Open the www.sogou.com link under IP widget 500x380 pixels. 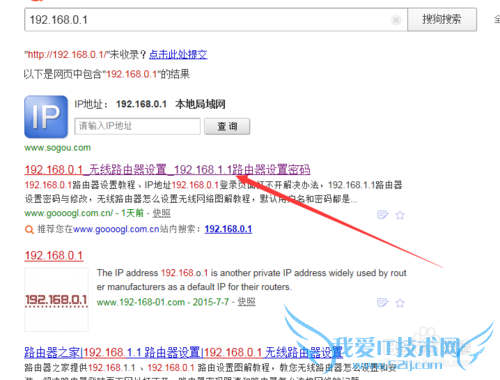click(x=57, y=148)
